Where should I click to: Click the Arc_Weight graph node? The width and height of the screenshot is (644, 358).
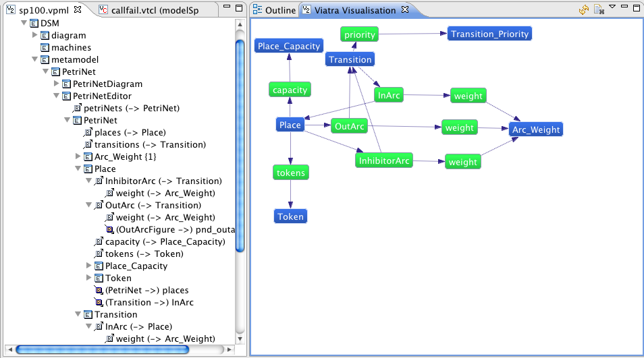pyautogui.click(x=536, y=129)
